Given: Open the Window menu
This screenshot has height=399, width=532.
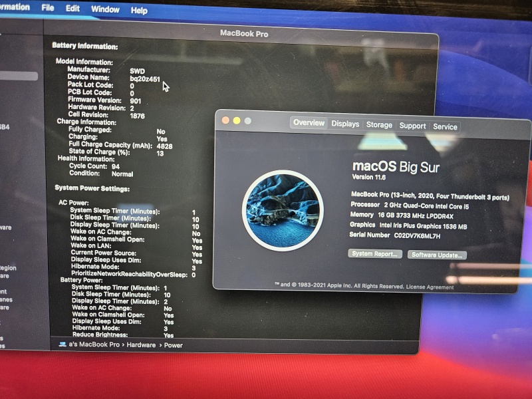Looking at the screenshot, I should [105, 9].
